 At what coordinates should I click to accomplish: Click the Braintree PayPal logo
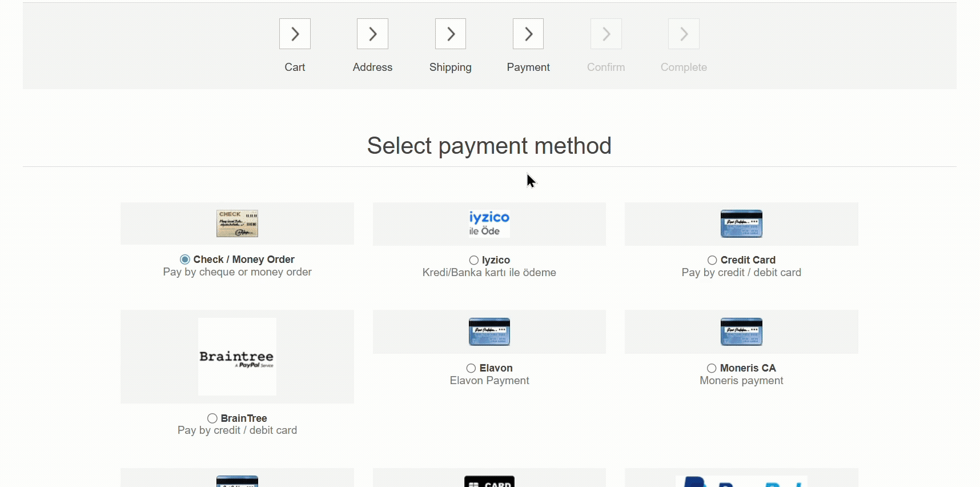coord(237,357)
